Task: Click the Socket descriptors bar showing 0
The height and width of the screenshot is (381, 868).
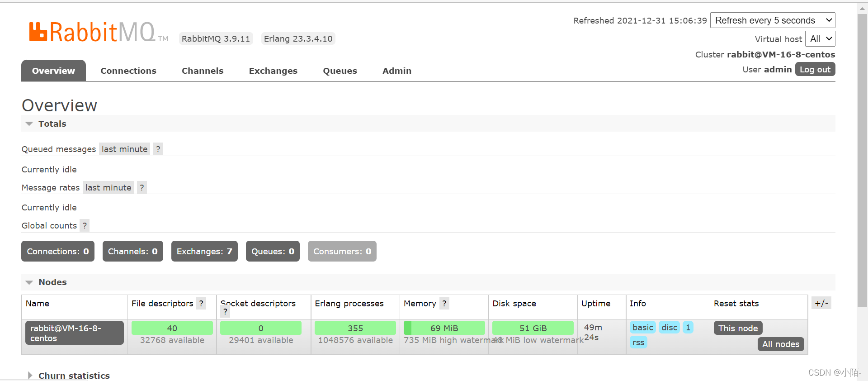Action: point(261,328)
